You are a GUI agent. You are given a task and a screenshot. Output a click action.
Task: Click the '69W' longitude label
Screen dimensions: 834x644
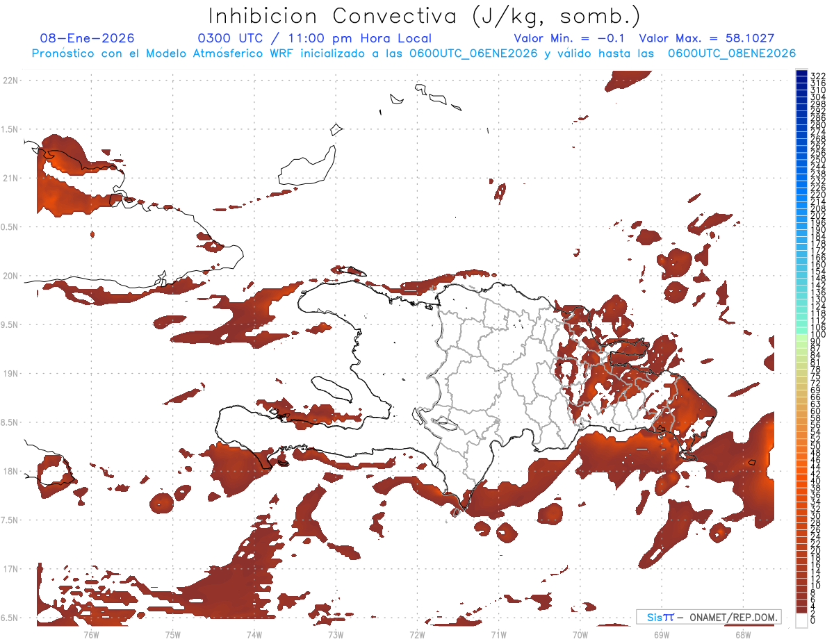661,634
